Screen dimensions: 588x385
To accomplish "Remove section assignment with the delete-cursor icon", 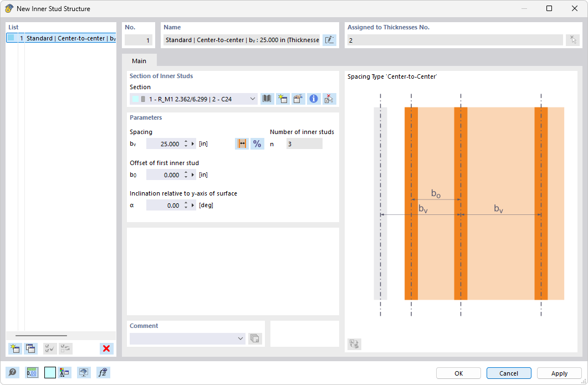I will 329,99.
